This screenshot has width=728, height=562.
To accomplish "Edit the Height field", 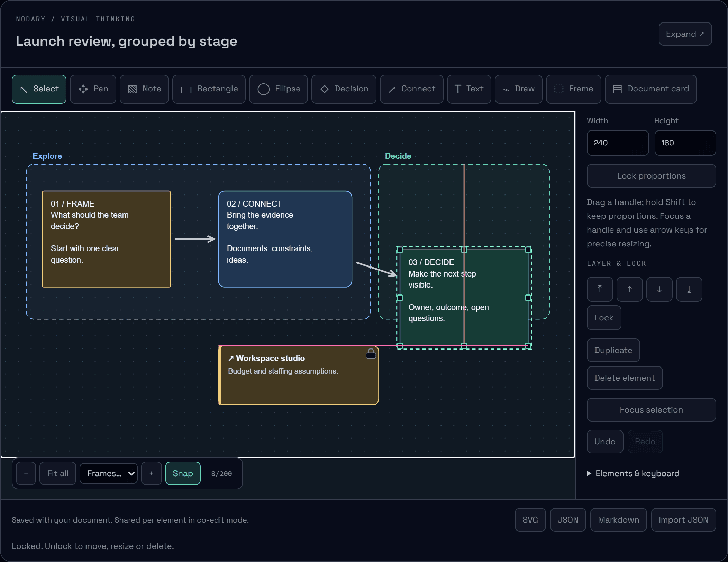I will pyautogui.click(x=685, y=143).
